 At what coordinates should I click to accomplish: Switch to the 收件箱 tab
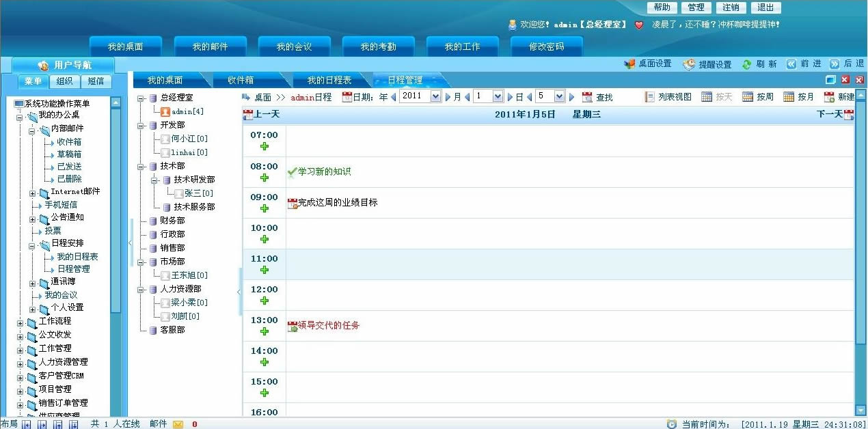tap(242, 81)
